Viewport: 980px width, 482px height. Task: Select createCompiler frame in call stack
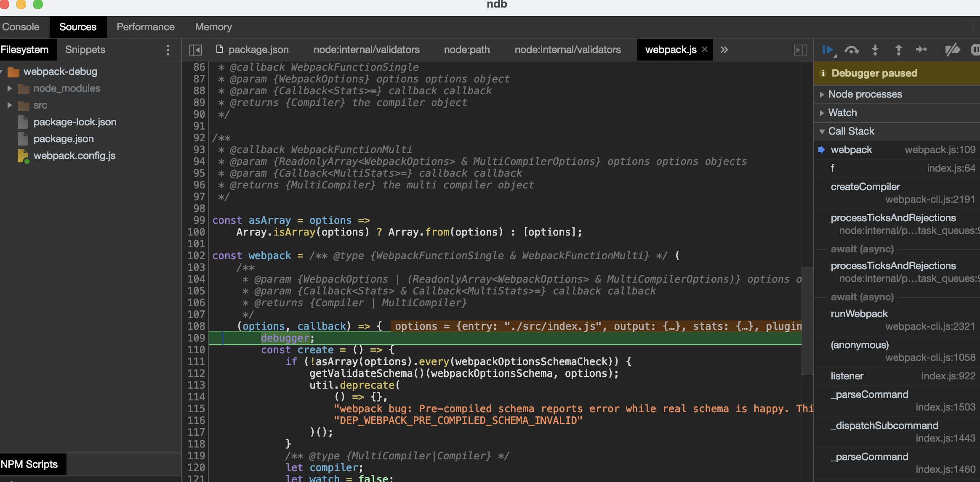(x=865, y=187)
